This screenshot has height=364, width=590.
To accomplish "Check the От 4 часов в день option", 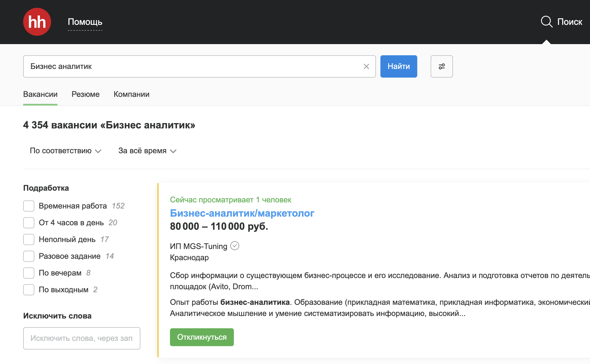I will click(x=29, y=223).
